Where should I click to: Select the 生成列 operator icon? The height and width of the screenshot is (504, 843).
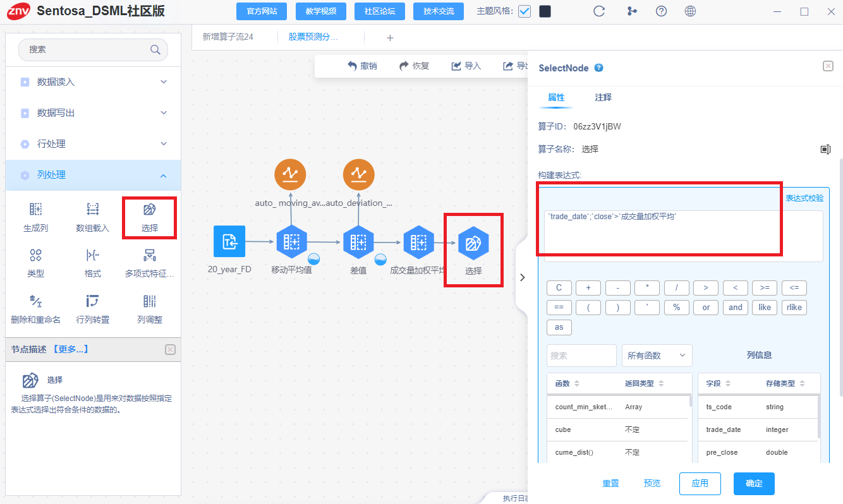36,209
